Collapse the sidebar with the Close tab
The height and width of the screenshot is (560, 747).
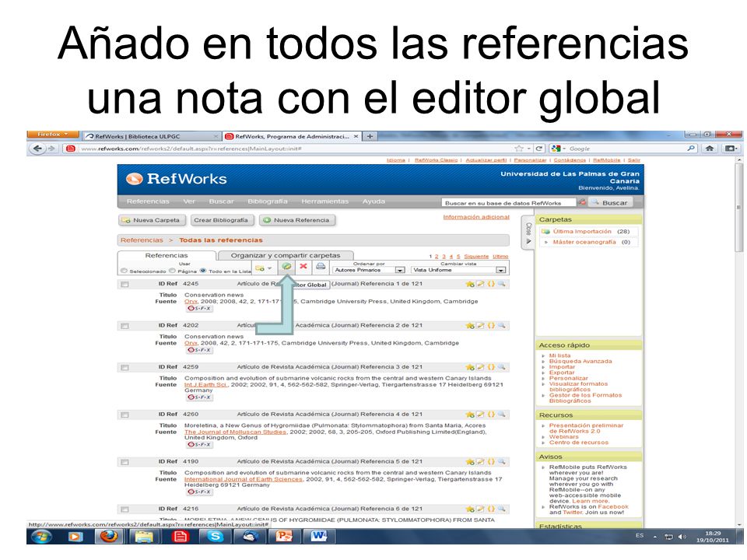coord(528,233)
